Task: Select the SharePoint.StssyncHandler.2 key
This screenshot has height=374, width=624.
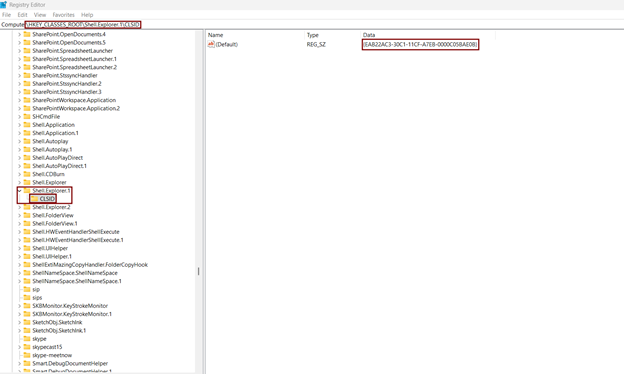Action: click(67, 84)
